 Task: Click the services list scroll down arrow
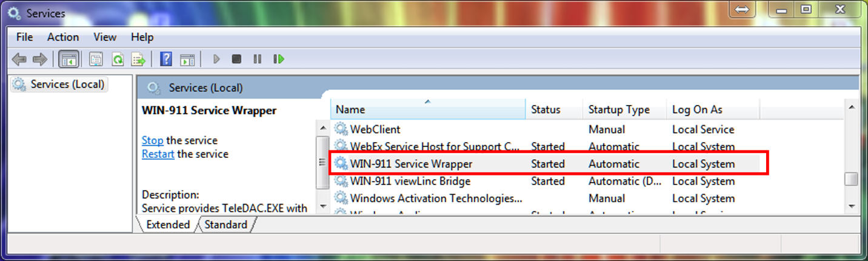pyautogui.click(x=852, y=206)
